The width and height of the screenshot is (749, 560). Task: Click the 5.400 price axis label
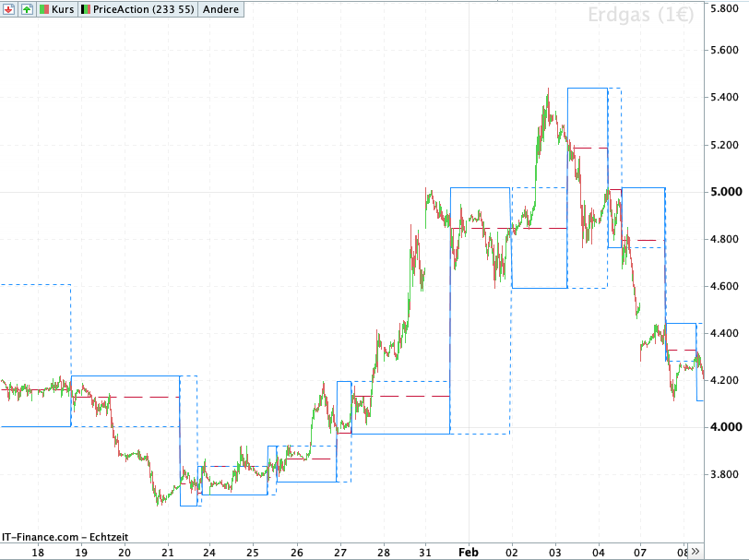[724, 97]
